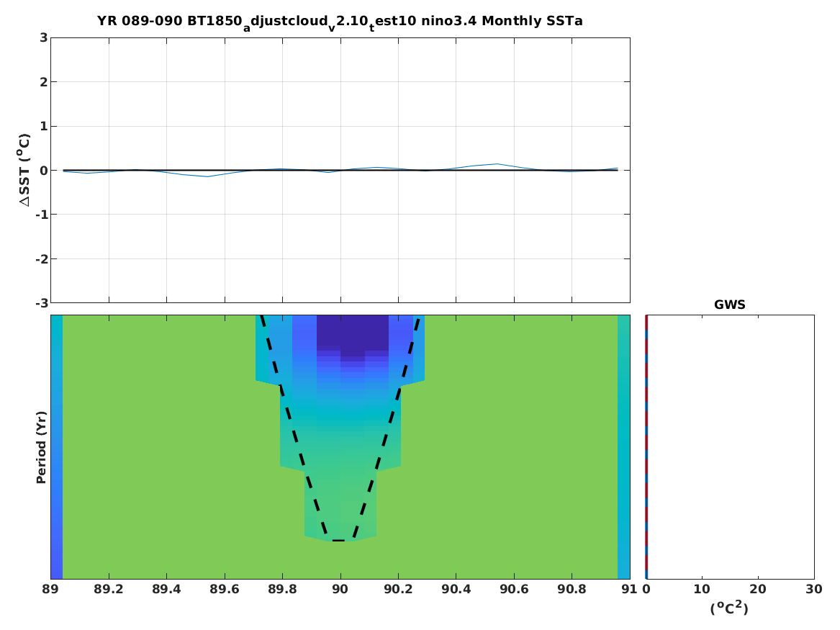Click the 10 tick on the GWS axis
Image resolution: width=840 pixels, height=630 pixels.
point(702,589)
